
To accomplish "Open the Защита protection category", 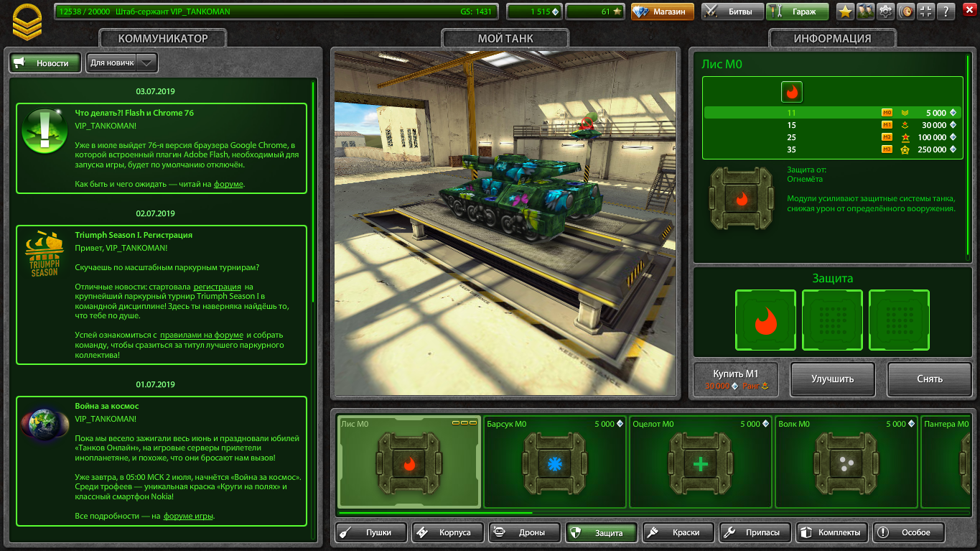I will click(x=602, y=532).
